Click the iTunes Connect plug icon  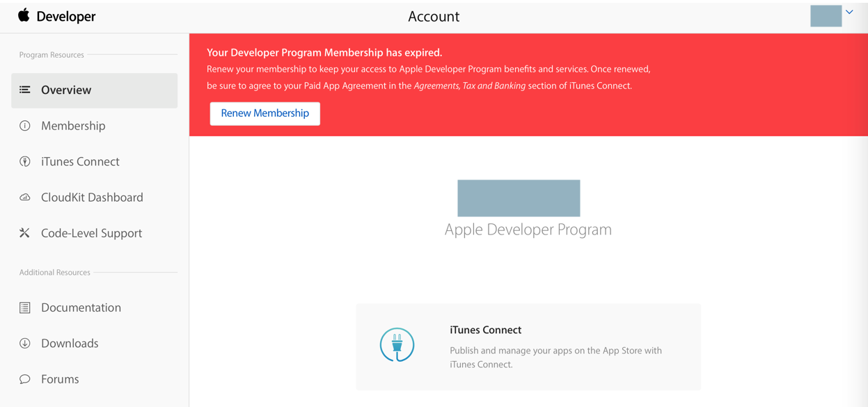pos(397,344)
